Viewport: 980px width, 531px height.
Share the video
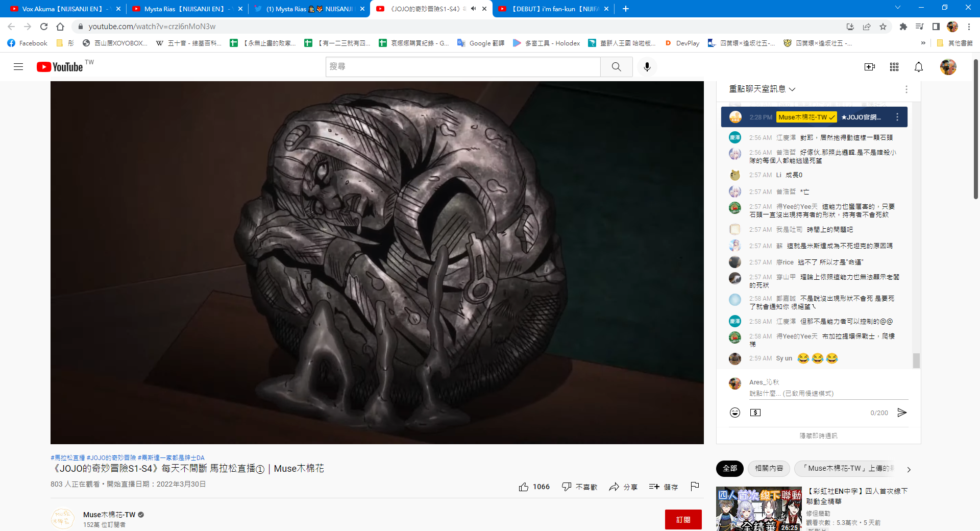623,487
